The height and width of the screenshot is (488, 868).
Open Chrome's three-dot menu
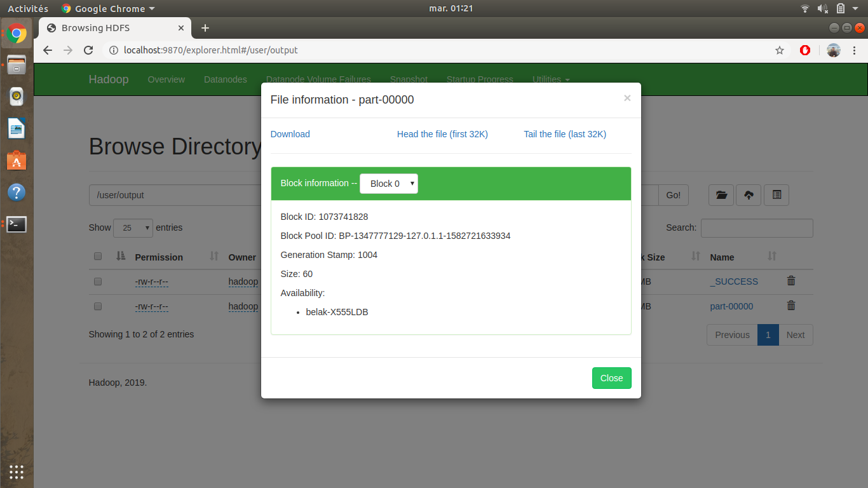click(x=854, y=50)
